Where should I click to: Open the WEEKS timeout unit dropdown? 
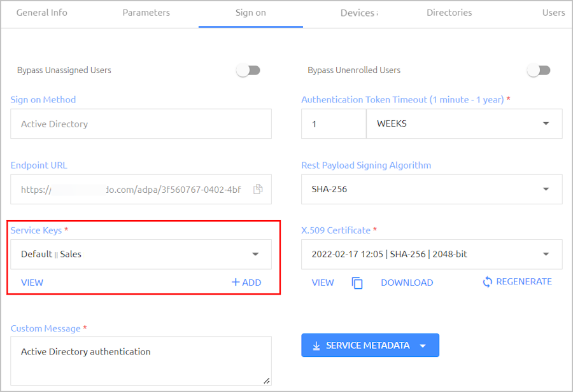pos(464,123)
